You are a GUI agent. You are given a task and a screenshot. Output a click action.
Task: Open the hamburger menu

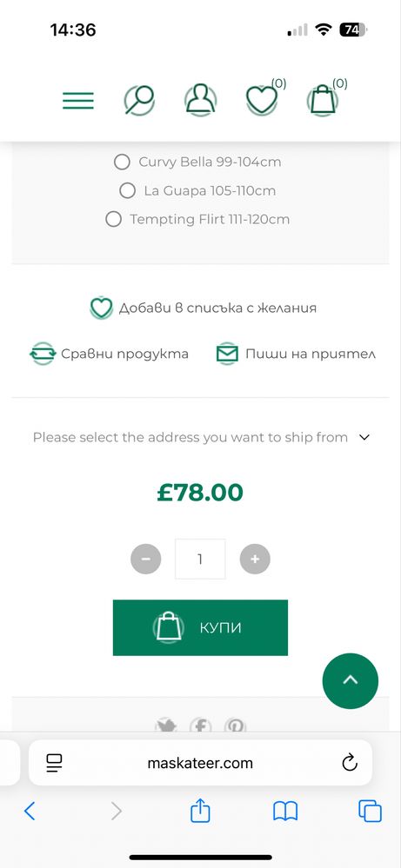[78, 101]
